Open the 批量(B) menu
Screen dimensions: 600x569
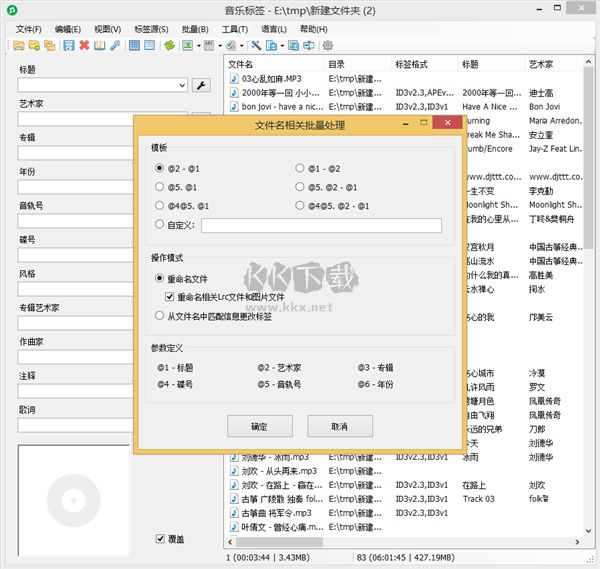[x=195, y=29]
